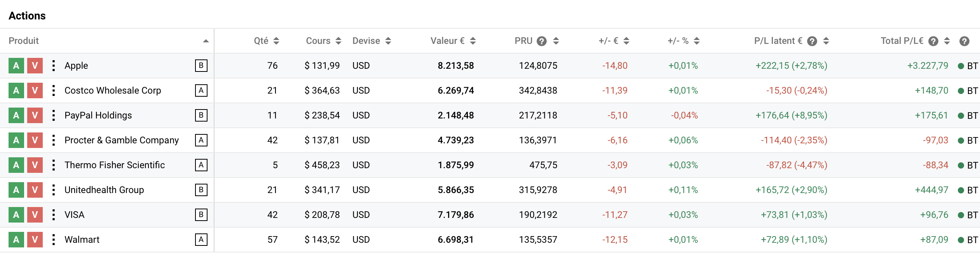Click the far-right question mark header icon
980x261 pixels.
[x=964, y=41]
